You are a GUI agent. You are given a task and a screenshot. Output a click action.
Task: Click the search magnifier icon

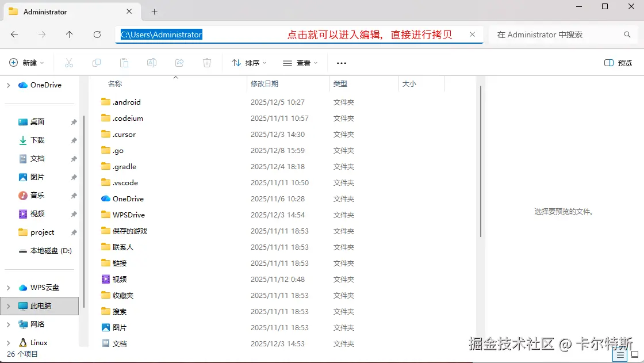pyautogui.click(x=627, y=35)
